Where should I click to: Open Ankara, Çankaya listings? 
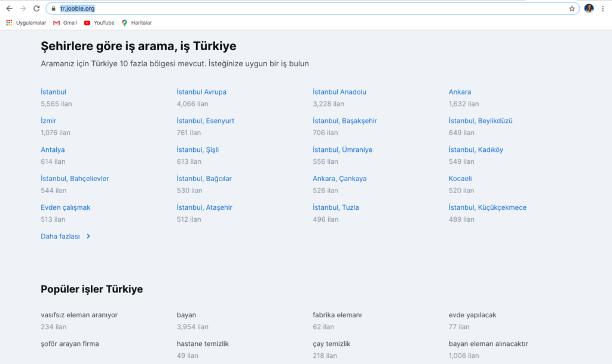pos(339,179)
